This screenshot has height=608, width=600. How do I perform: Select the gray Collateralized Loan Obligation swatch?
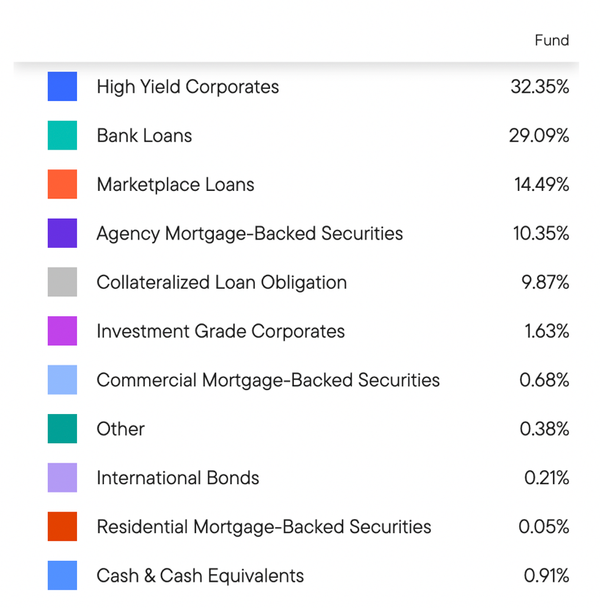coord(62,282)
